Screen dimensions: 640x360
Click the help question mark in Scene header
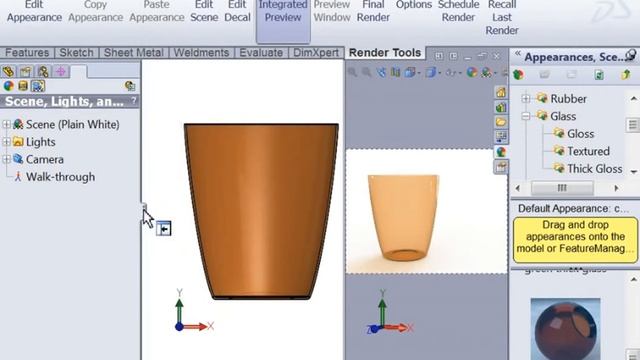133,101
